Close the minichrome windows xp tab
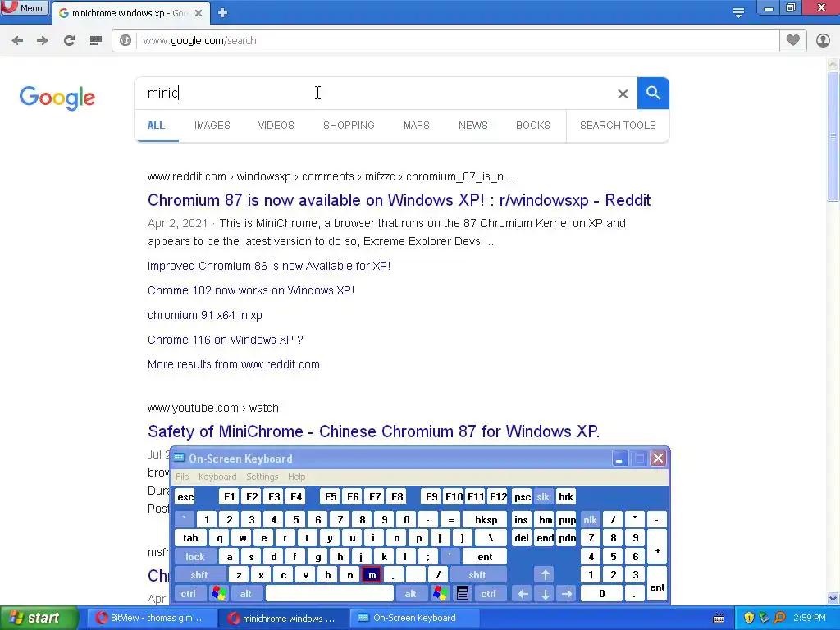This screenshot has width=840, height=630. pos(199,13)
